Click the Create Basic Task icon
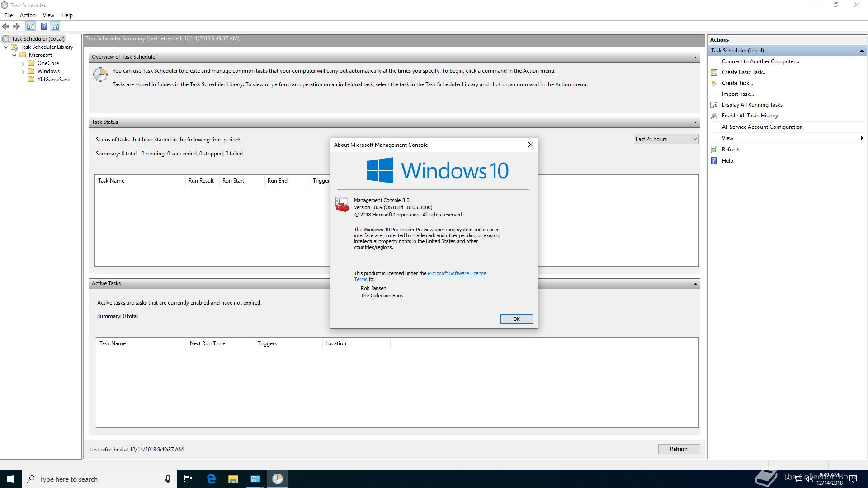The image size is (868, 488). click(714, 72)
